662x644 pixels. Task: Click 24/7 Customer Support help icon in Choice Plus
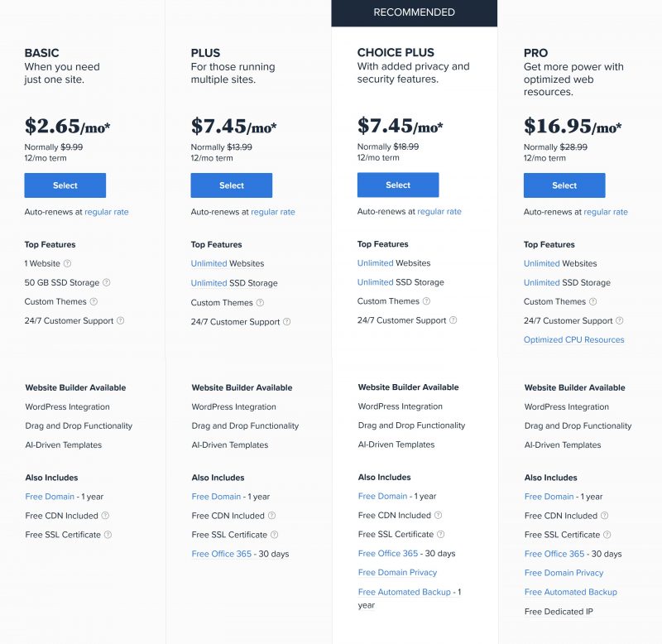pyautogui.click(x=453, y=320)
